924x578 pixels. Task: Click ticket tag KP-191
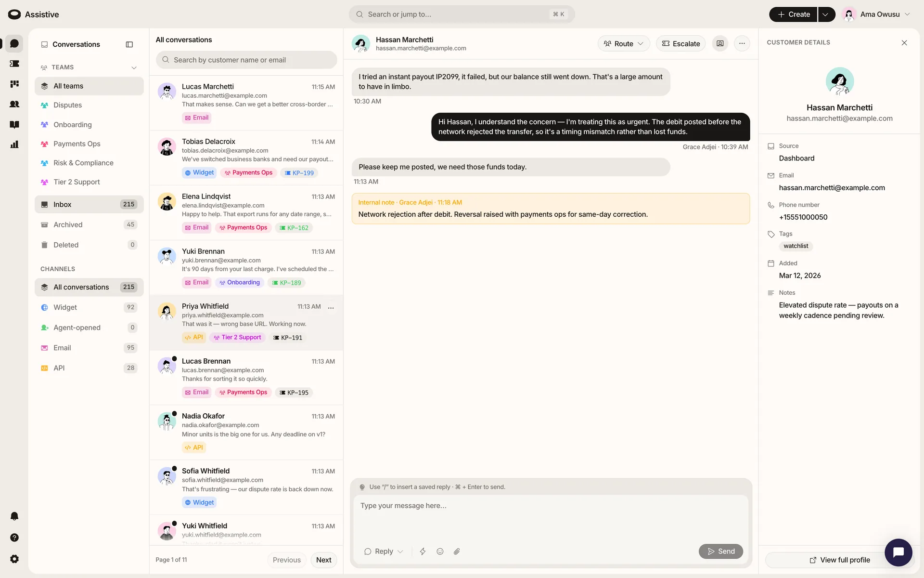point(288,338)
